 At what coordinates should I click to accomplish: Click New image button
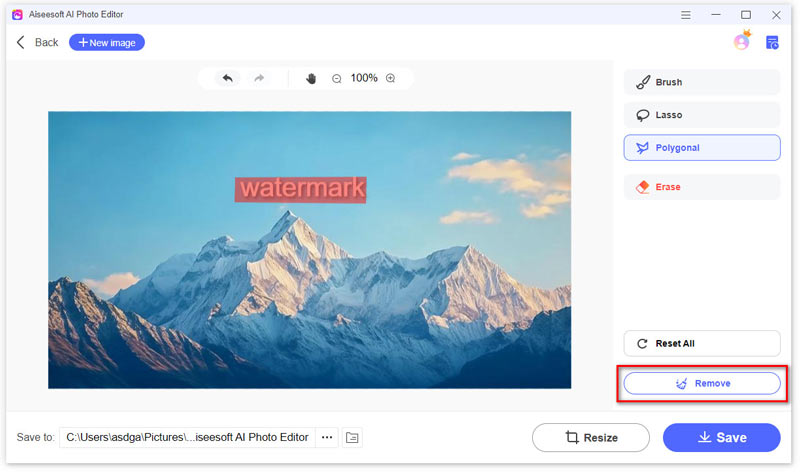coord(107,42)
